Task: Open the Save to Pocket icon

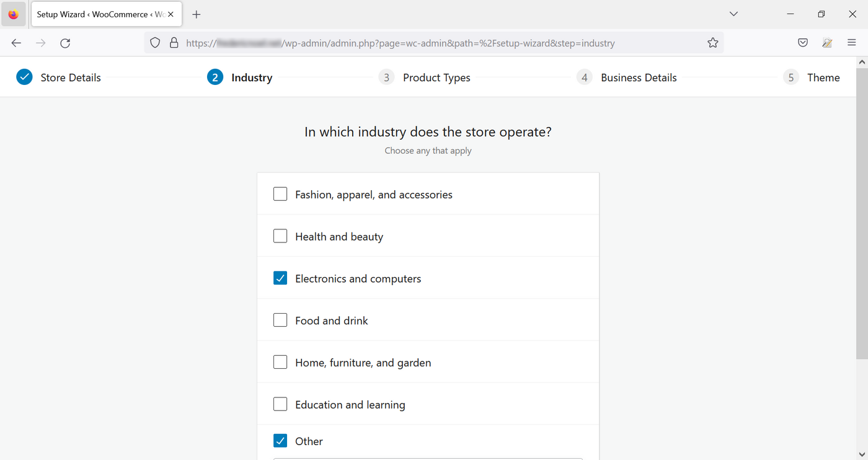Action: click(802, 42)
